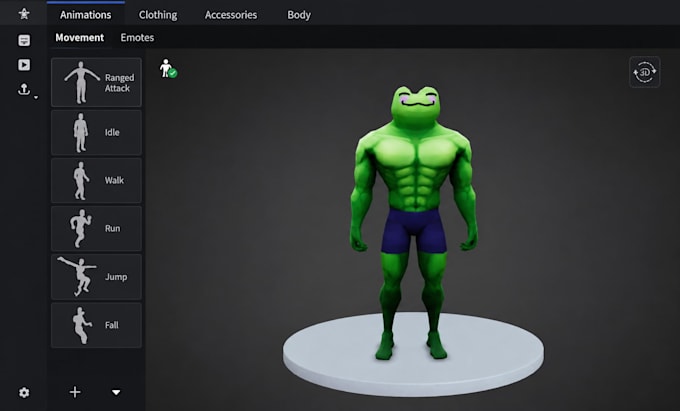Choose the Jump animation card
Image resolution: width=680 pixels, height=411 pixels.
pos(96,277)
